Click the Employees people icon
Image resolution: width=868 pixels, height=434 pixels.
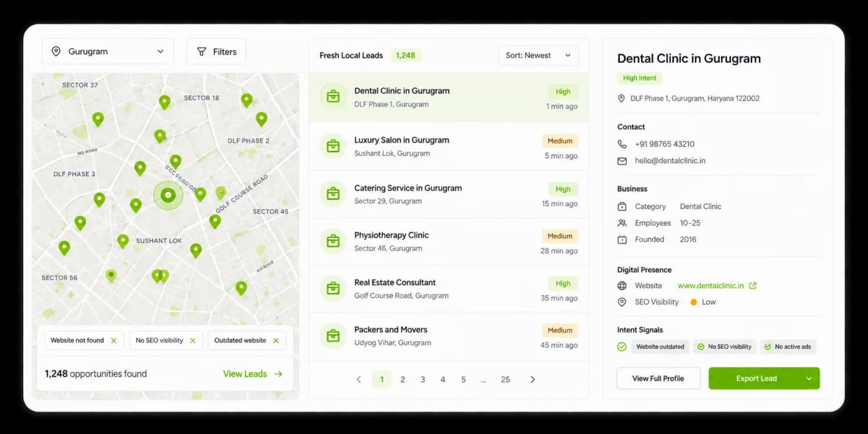622,223
